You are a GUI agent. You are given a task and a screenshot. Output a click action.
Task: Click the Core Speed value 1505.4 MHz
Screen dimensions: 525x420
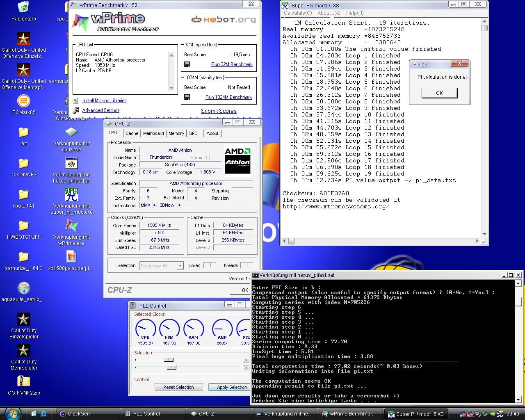point(160,225)
